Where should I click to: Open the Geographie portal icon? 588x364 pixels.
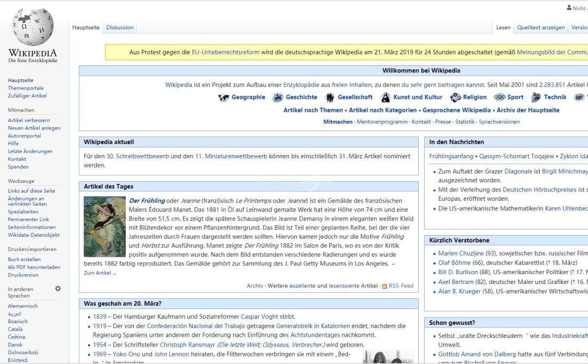coord(223,97)
